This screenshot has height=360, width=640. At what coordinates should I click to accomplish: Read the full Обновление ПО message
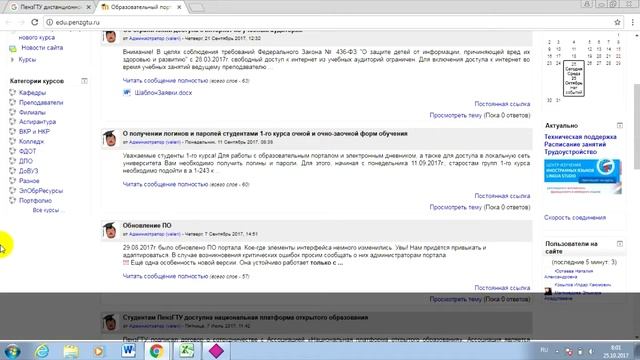pyautogui.click(x=165, y=276)
